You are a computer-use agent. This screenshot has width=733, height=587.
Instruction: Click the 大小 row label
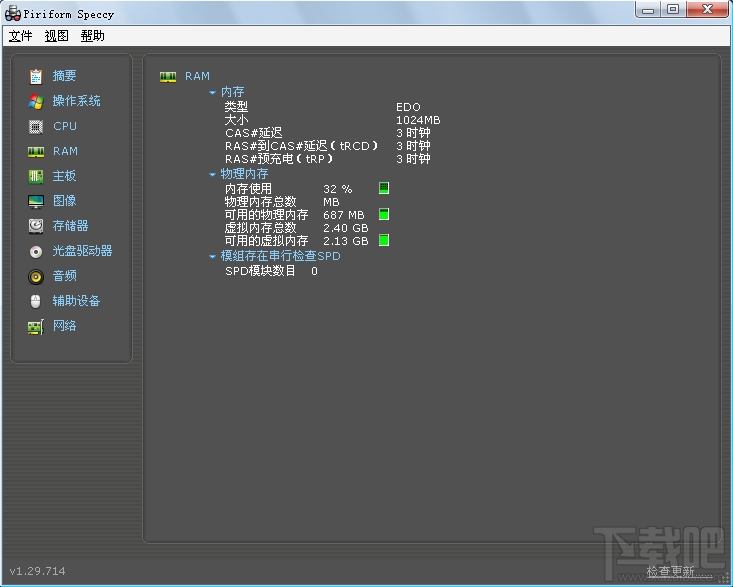[x=236, y=120]
